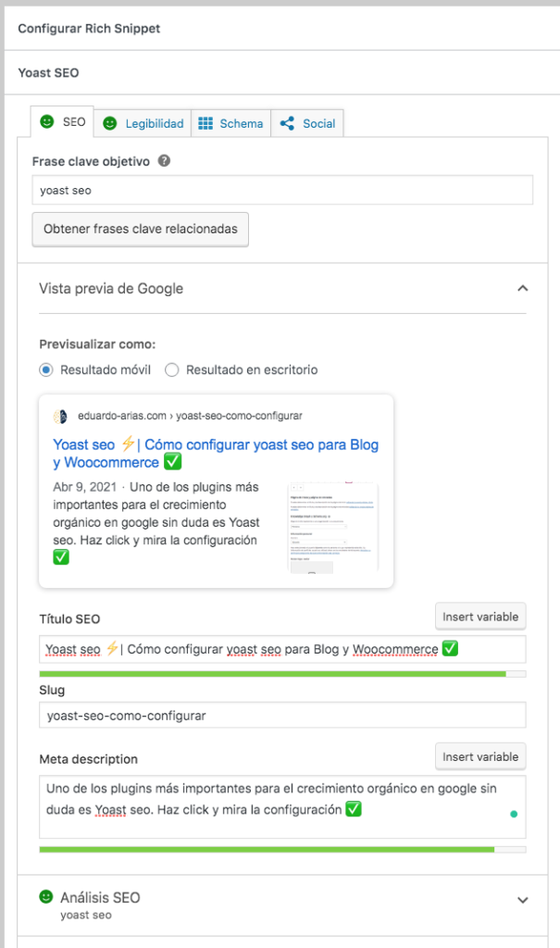
Task: Click Insert variable button for Título SEO
Action: [x=480, y=617]
